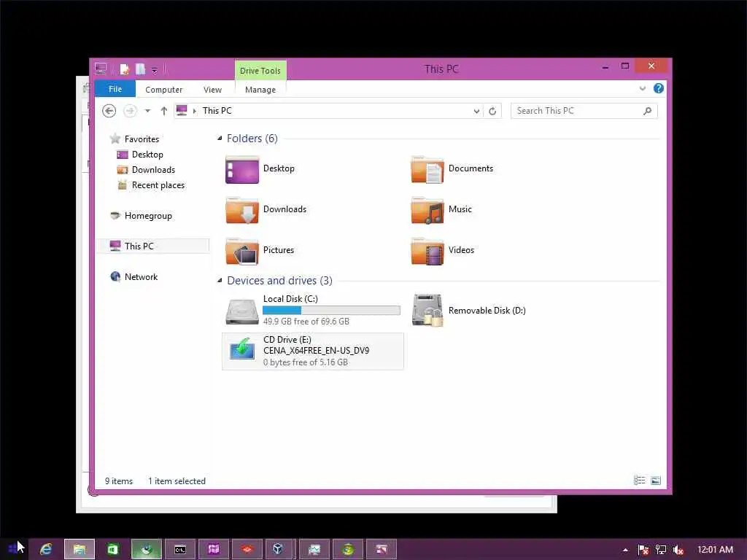Image resolution: width=747 pixels, height=560 pixels.
Task: Select Homegroup in navigation pane
Action: (x=147, y=216)
